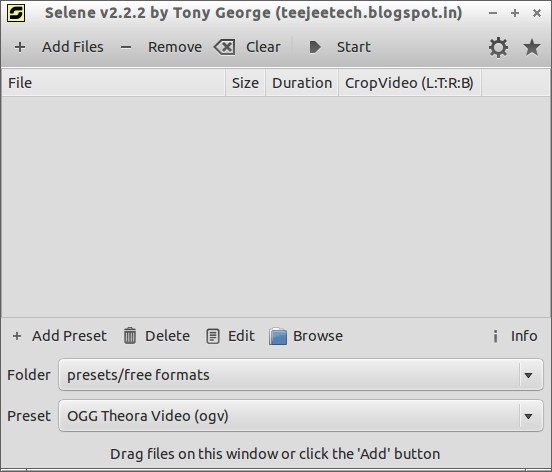Click the minus icon for Remove

pyautogui.click(x=126, y=47)
